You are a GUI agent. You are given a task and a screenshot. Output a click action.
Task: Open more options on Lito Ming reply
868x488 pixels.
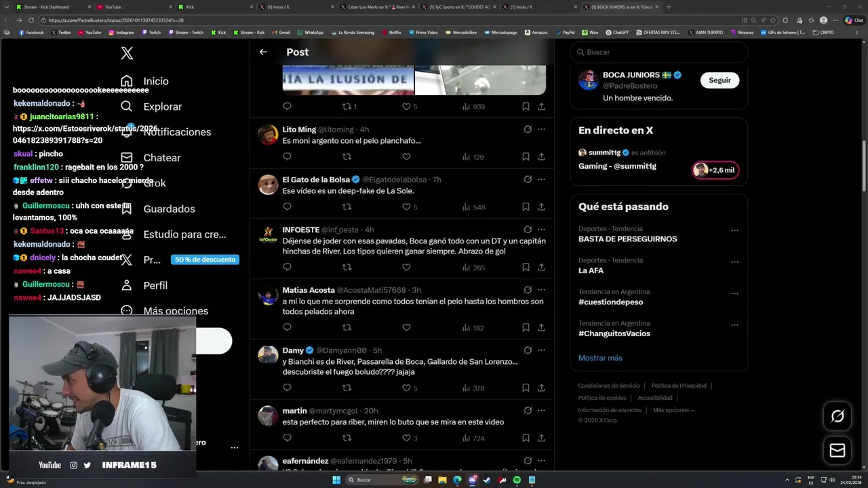pyautogui.click(x=541, y=129)
